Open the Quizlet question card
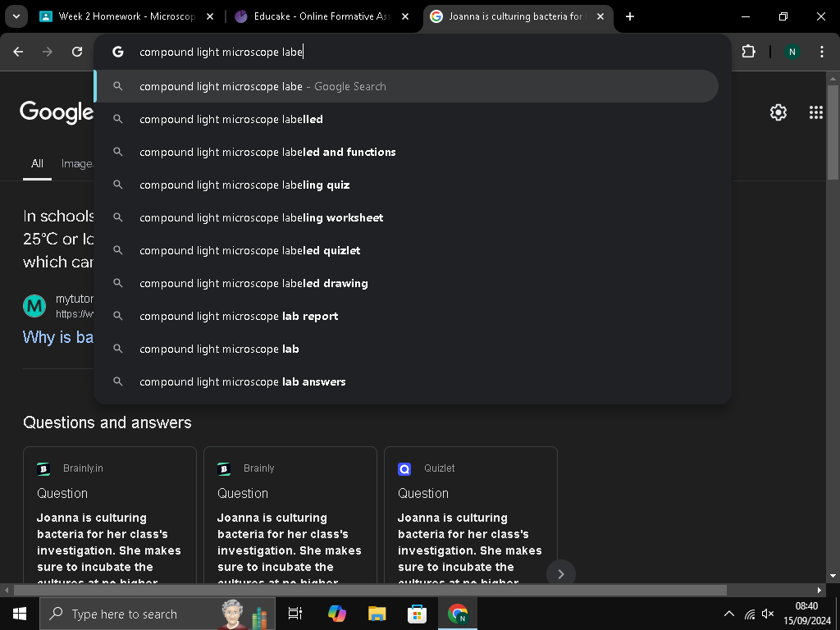The image size is (840, 630). click(471, 515)
